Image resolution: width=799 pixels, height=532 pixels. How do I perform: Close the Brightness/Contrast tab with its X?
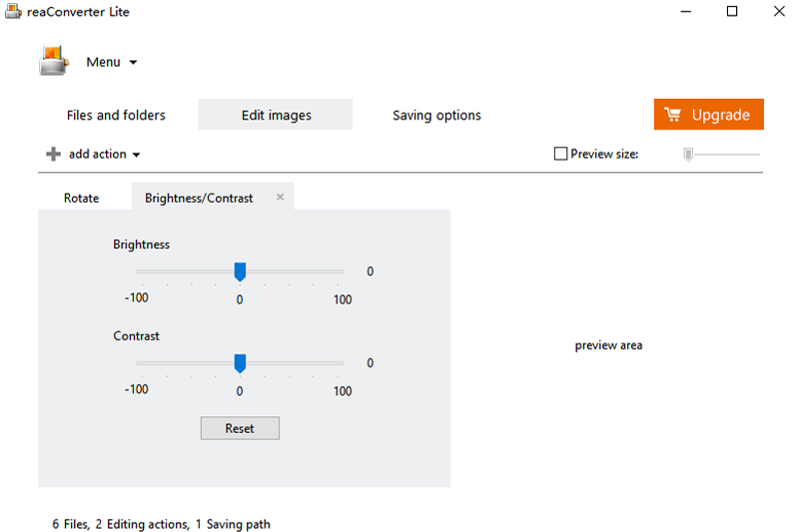280,198
